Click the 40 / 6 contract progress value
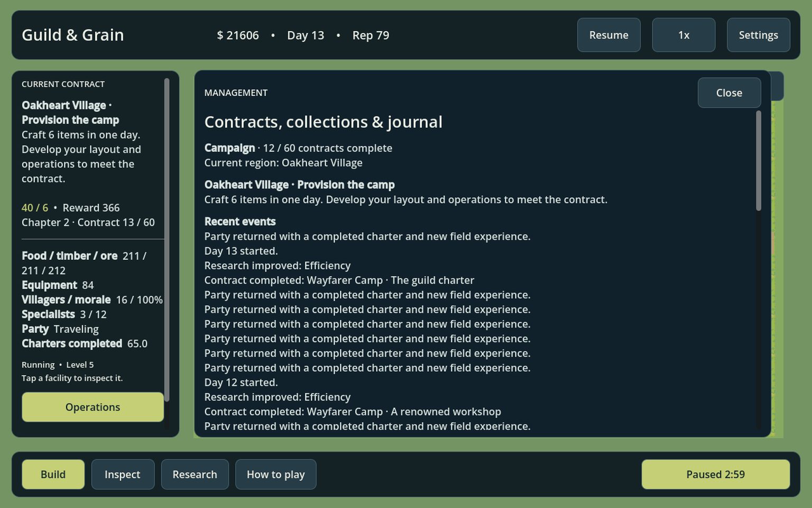The height and width of the screenshot is (508, 812). (x=35, y=208)
